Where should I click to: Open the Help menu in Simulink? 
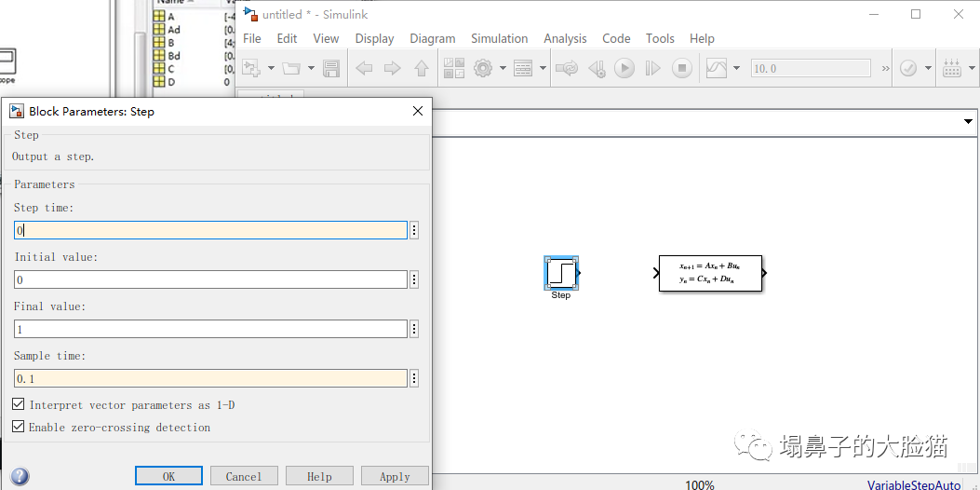[702, 38]
